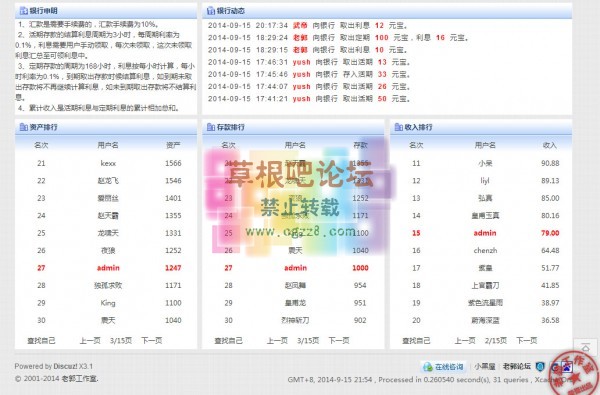This screenshot has width=600, height=395.
Task: Go to 上一页 in the 存款排行 panel
Action: tap(277, 340)
